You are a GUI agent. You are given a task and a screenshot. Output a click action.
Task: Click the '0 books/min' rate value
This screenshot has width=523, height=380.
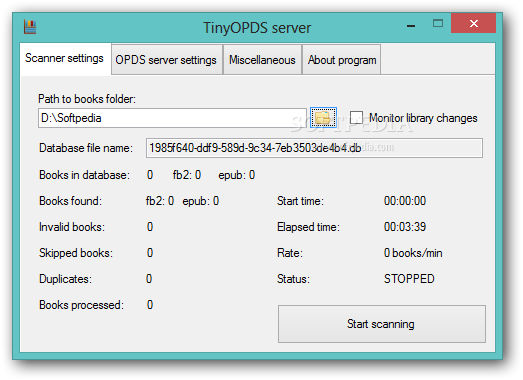tap(413, 253)
